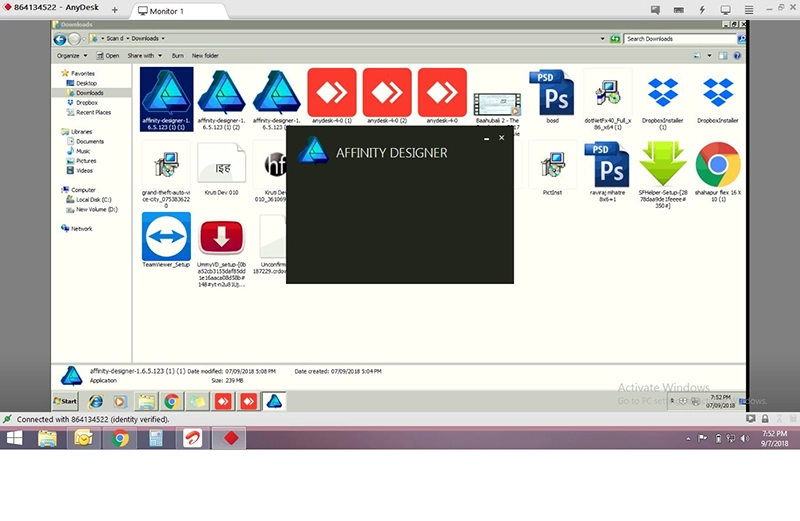
Task: Select New Volume (D:) in sidebar
Action: [92, 209]
